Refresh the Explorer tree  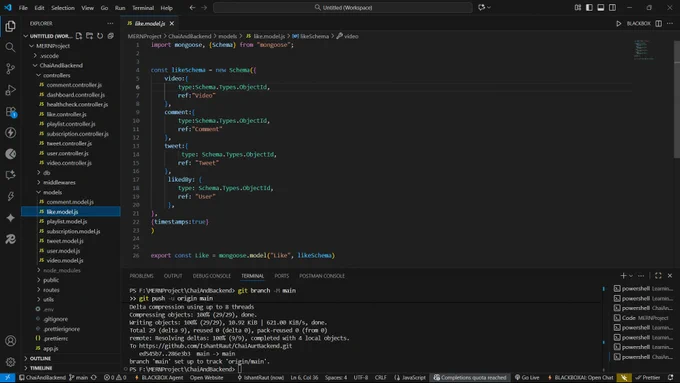click(x=100, y=36)
